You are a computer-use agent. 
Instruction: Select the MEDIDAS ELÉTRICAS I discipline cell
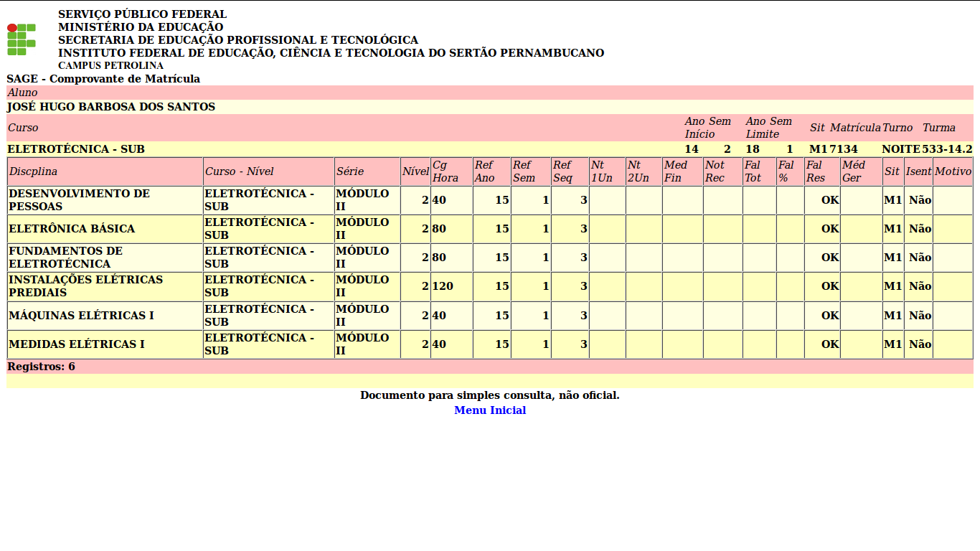click(105, 344)
